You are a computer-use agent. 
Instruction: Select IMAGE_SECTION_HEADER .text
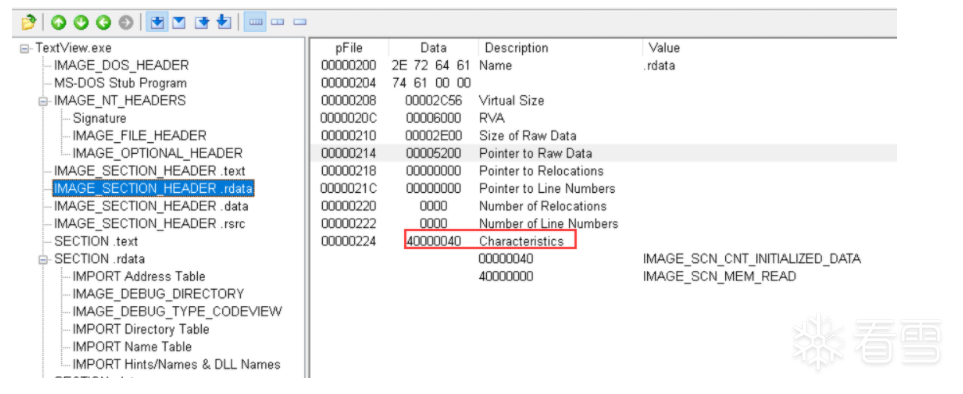(x=149, y=171)
